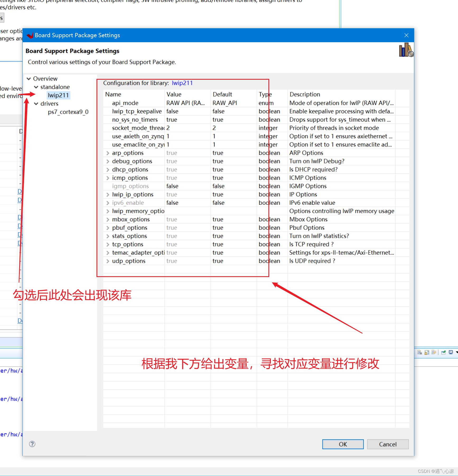
Task: Click the Display Selected Console monitor icon
Action: [x=451, y=352]
